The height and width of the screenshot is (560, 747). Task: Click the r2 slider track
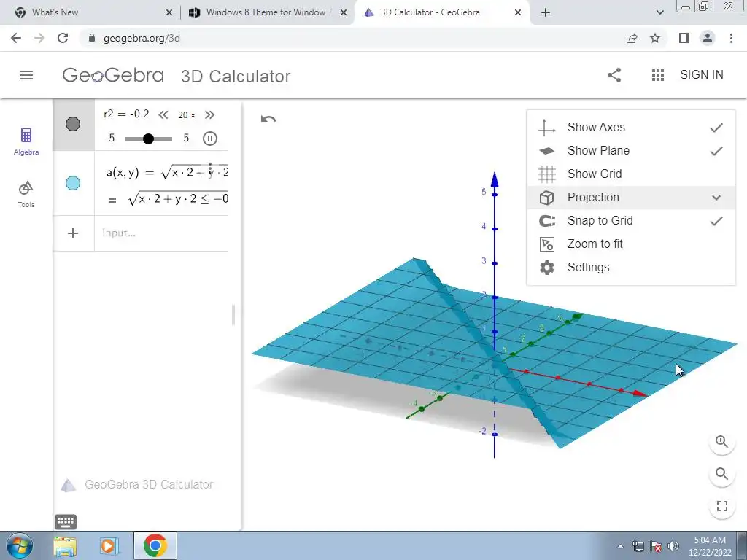(149, 139)
